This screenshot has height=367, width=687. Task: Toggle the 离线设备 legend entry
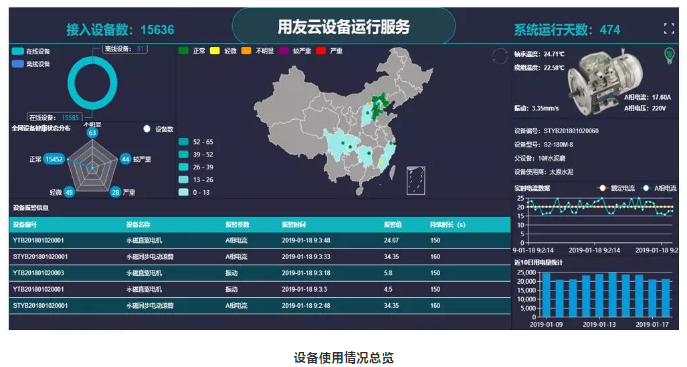(x=31, y=64)
